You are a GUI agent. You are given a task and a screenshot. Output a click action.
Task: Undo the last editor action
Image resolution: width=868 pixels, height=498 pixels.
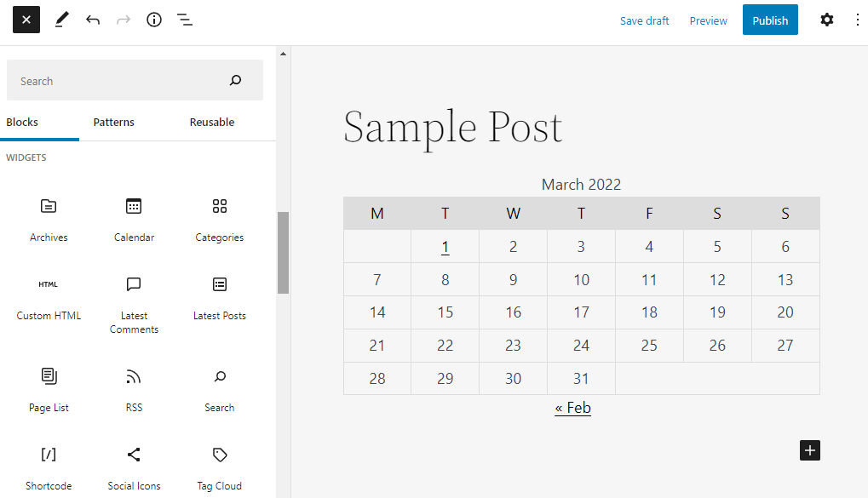93,20
